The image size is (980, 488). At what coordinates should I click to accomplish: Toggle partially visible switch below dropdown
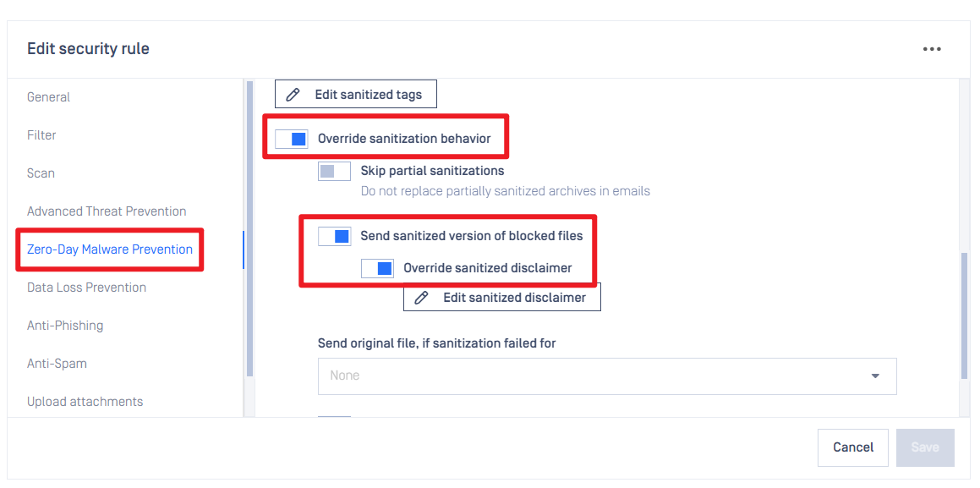click(334, 417)
